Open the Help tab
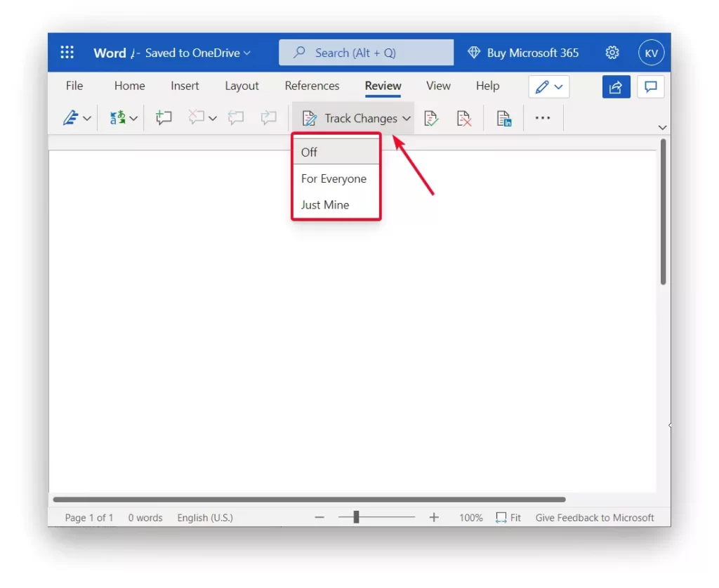The width and height of the screenshot is (719, 588). coord(487,86)
